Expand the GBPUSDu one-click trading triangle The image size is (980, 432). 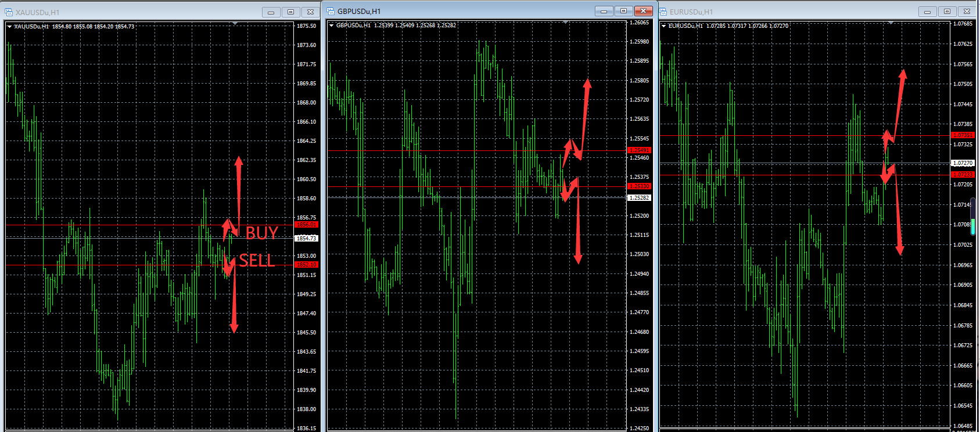pos(331,26)
